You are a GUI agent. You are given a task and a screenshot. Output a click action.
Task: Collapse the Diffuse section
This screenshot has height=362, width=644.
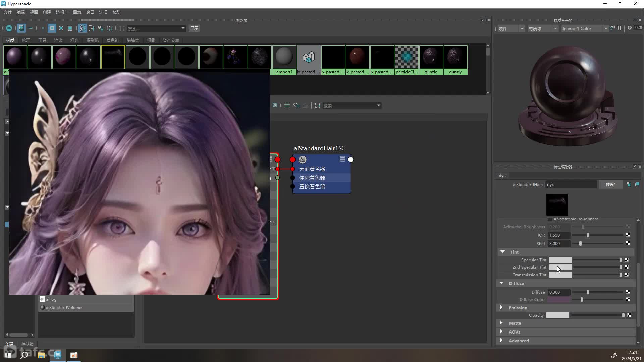(x=501, y=283)
